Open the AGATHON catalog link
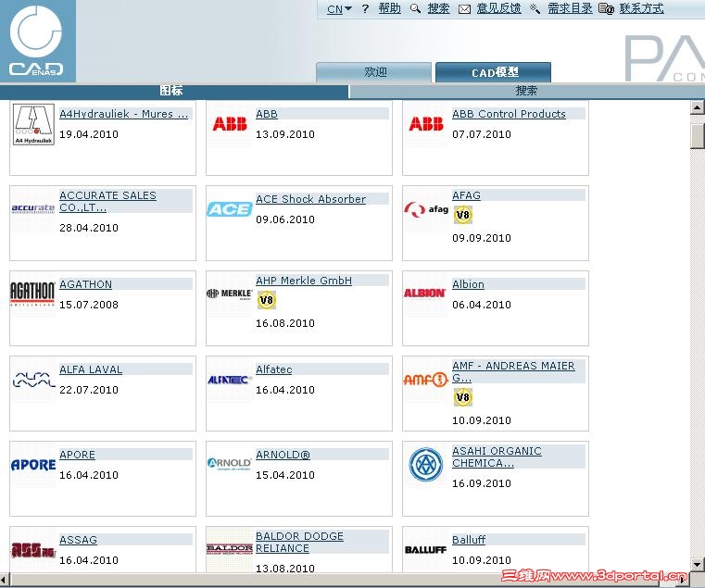Image resolution: width=705 pixels, height=588 pixels. 86,284
